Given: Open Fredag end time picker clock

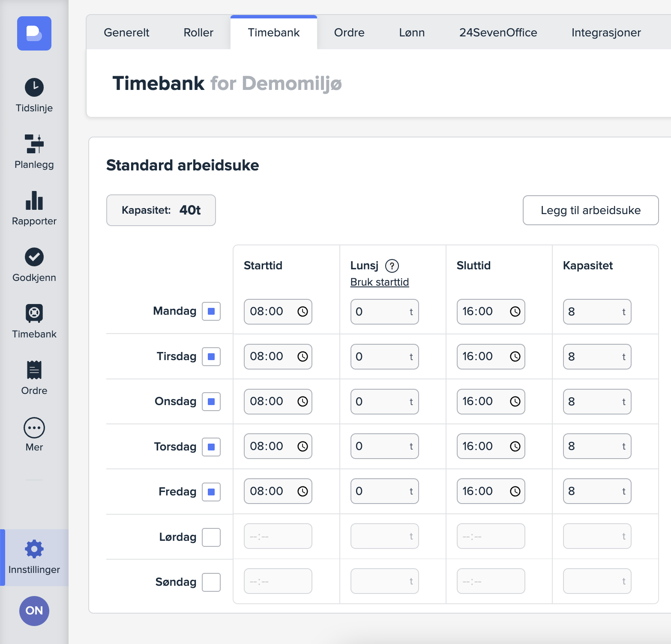Looking at the screenshot, I should click(x=515, y=491).
